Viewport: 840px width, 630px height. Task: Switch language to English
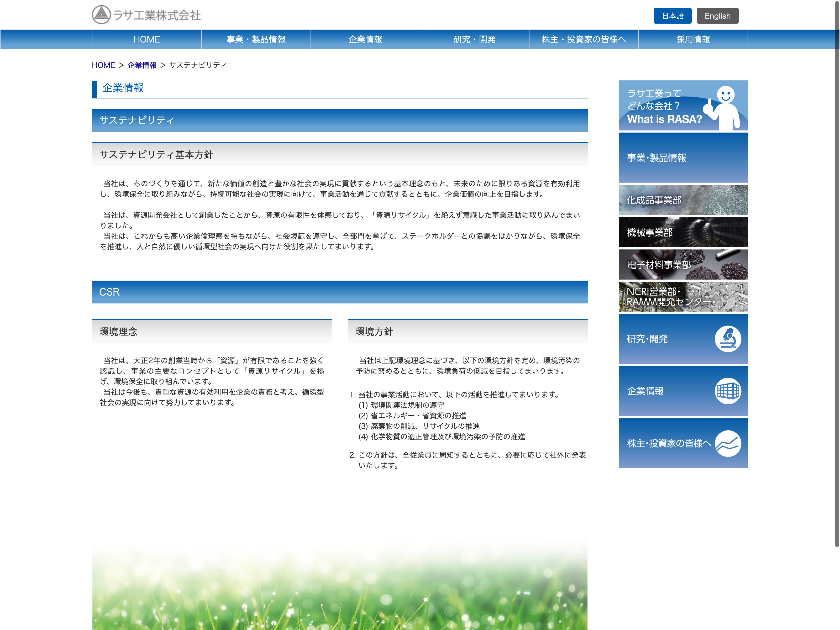(x=717, y=16)
